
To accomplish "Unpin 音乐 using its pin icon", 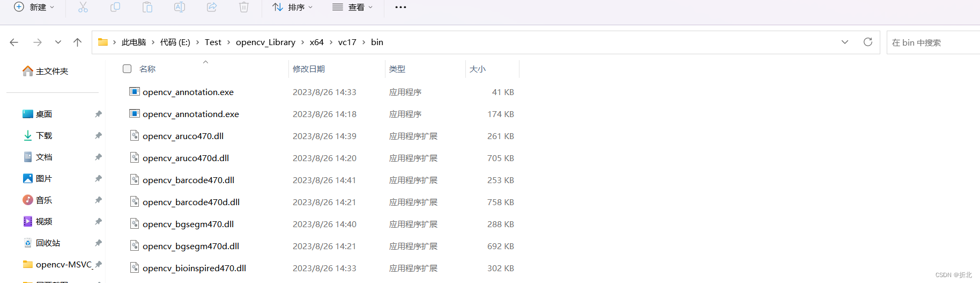I will pos(98,200).
